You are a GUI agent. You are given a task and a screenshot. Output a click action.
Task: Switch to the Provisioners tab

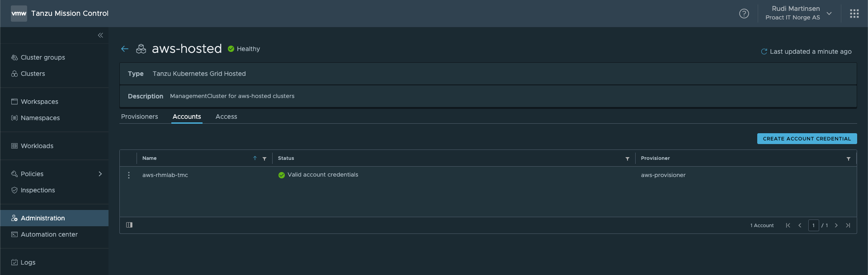pos(140,117)
